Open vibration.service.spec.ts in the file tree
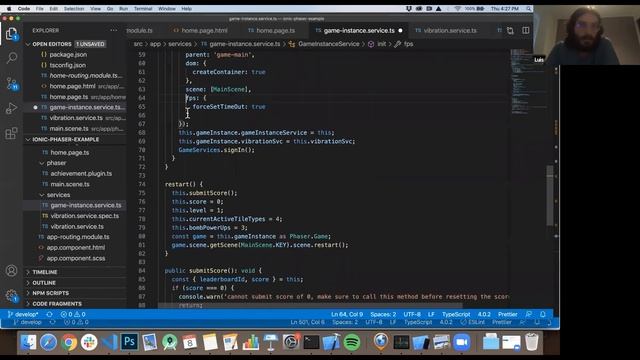Screen dimensions: 640x360 (84, 216)
